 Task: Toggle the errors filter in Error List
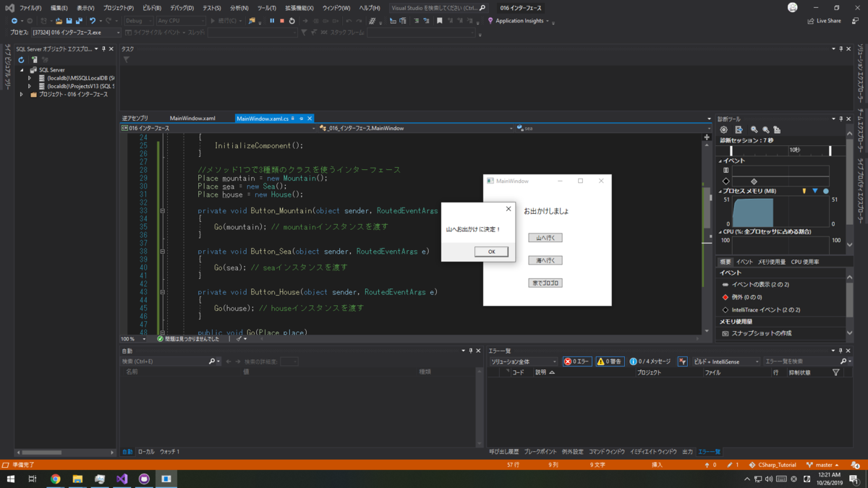[x=577, y=361]
